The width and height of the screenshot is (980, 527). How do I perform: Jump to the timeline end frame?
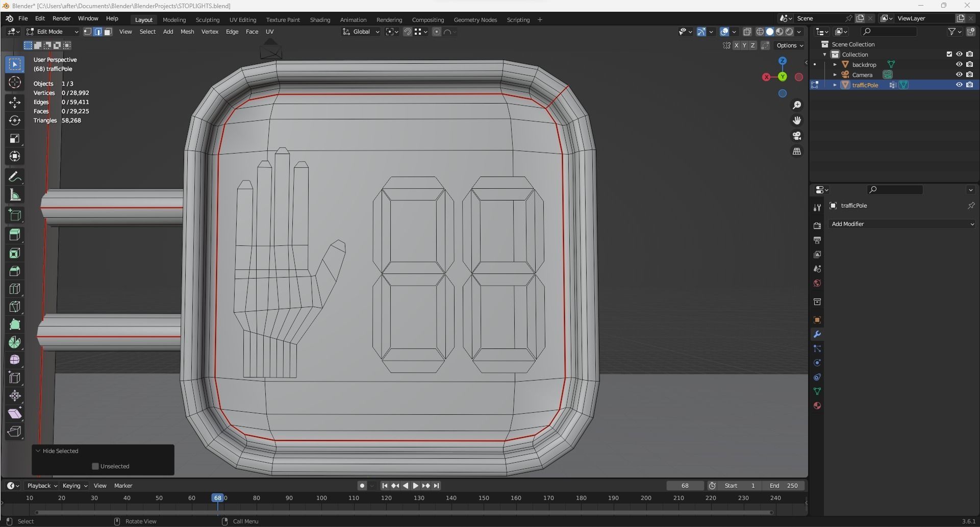click(437, 486)
